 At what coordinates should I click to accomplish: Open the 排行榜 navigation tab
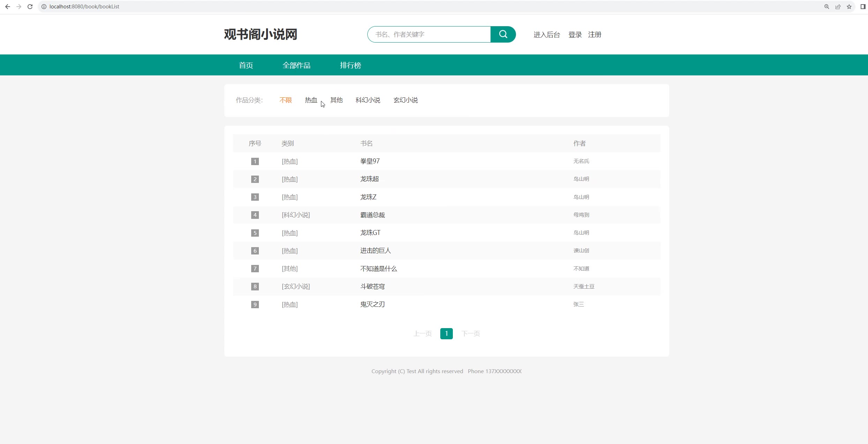pyautogui.click(x=351, y=65)
